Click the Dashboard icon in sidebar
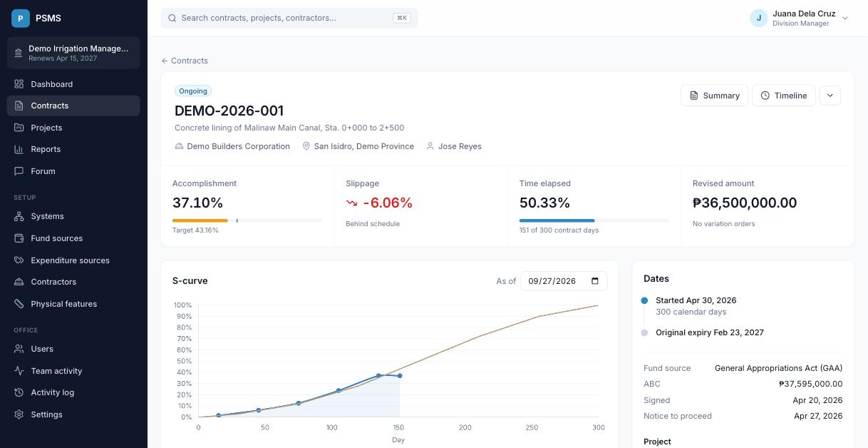The height and width of the screenshot is (448, 868). tap(19, 84)
